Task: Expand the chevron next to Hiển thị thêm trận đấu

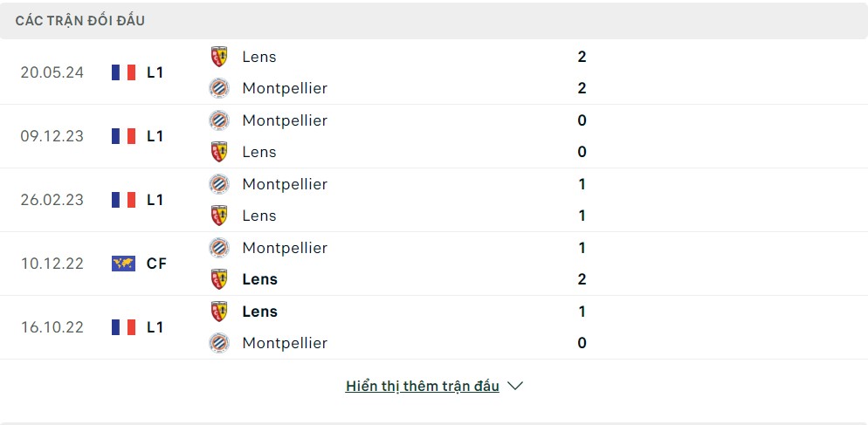Action: [x=515, y=386]
